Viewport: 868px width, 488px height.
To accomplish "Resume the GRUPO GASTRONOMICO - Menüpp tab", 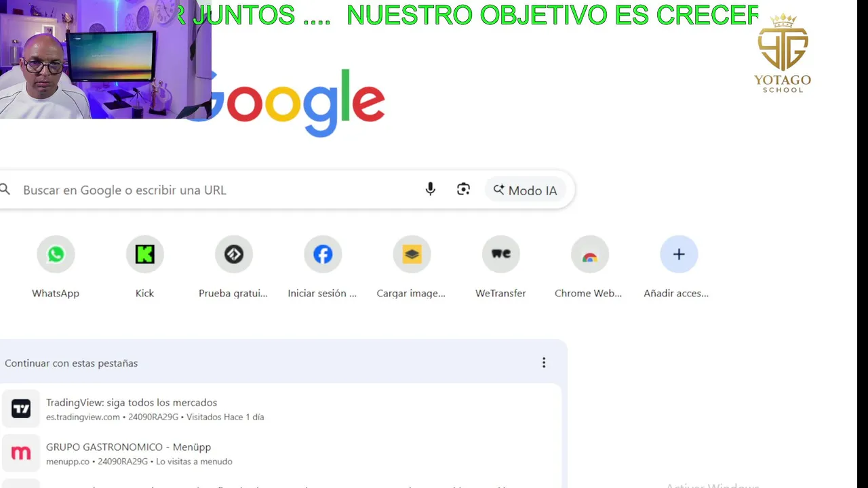I will pyautogui.click(x=281, y=453).
